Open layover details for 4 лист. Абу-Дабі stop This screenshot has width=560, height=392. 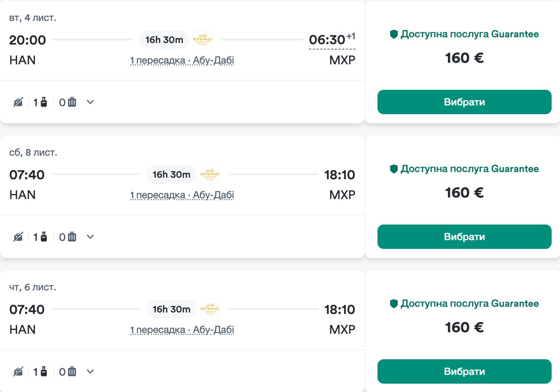click(x=182, y=61)
